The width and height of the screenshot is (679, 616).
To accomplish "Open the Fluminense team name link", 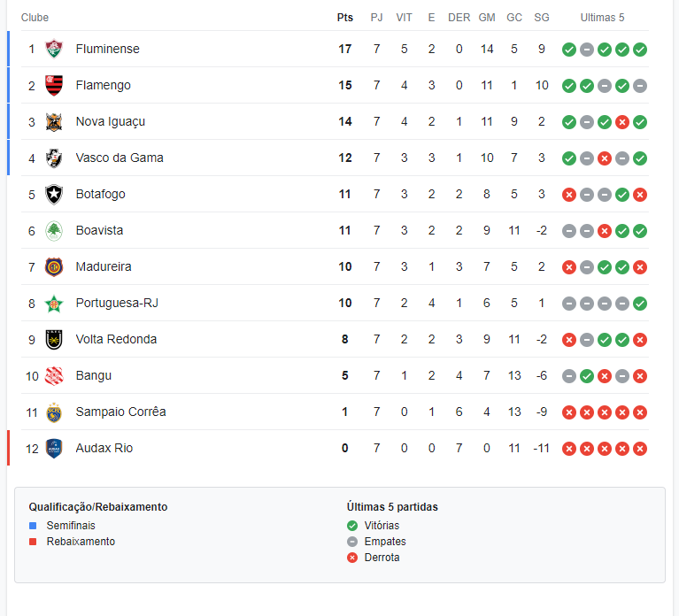I will click(107, 49).
